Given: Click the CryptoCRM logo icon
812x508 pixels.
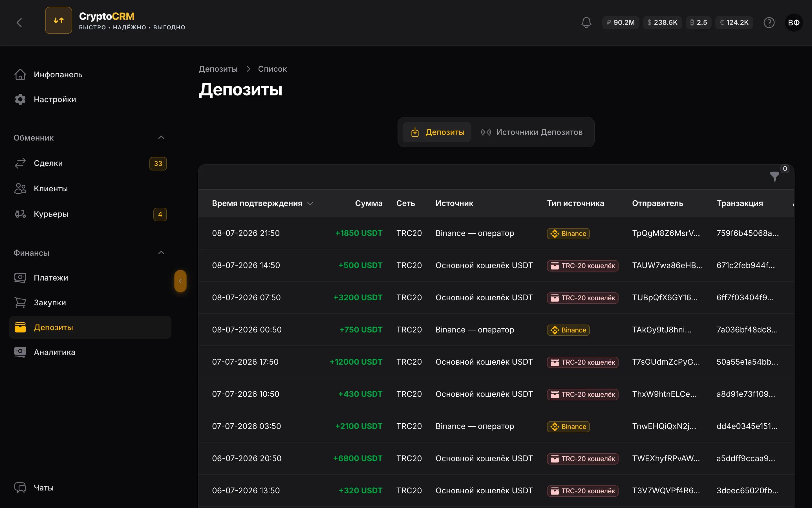Looking at the screenshot, I should pos(58,21).
